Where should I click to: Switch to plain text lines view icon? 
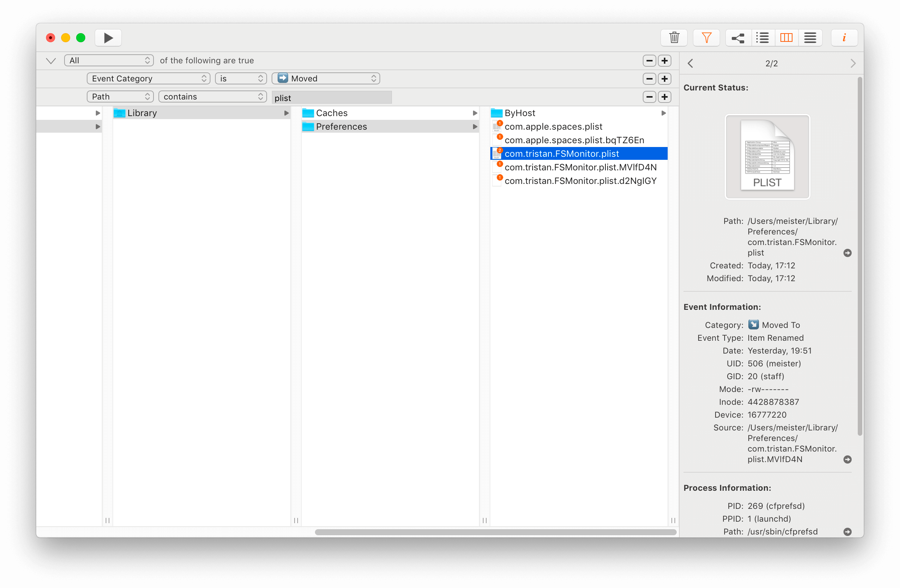pyautogui.click(x=810, y=38)
